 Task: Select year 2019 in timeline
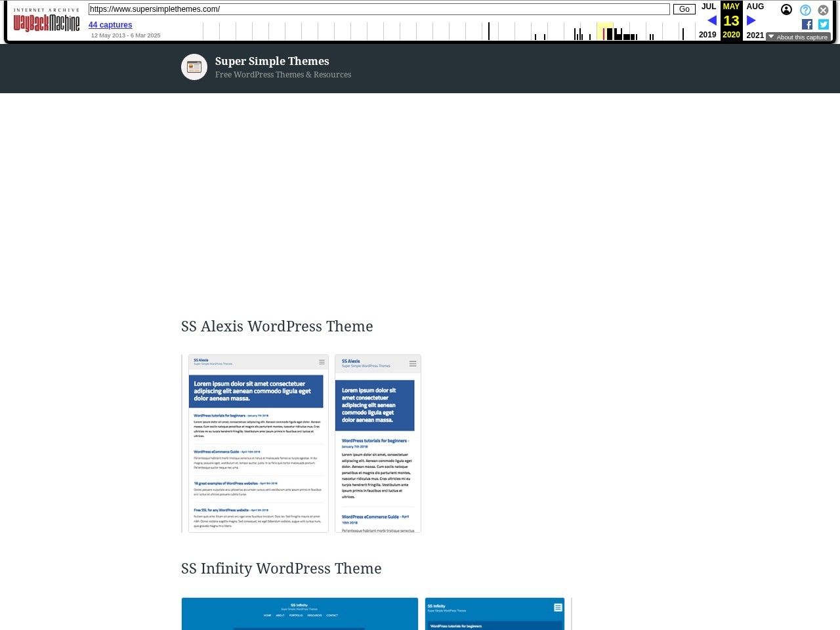point(707,35)
